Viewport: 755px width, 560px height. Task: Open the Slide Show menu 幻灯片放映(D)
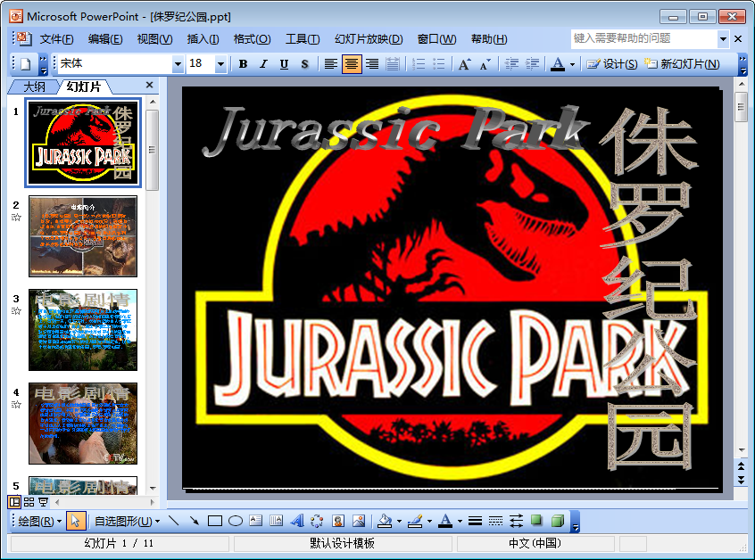(369, 39)
